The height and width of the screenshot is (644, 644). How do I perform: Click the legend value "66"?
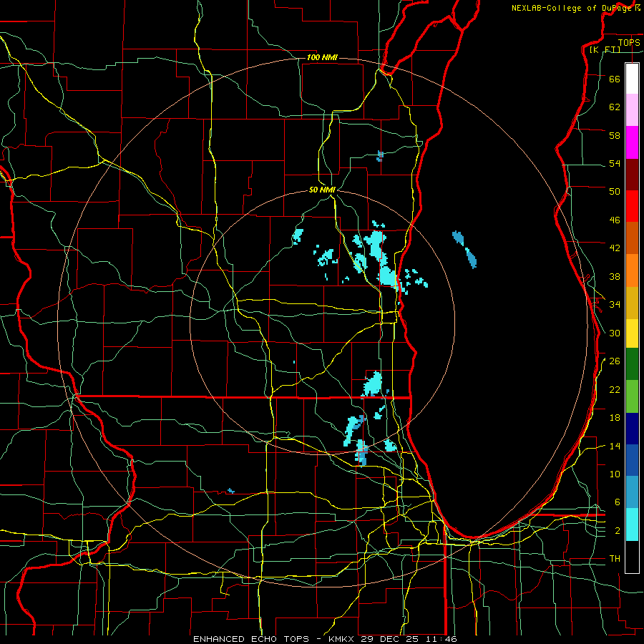615,79
